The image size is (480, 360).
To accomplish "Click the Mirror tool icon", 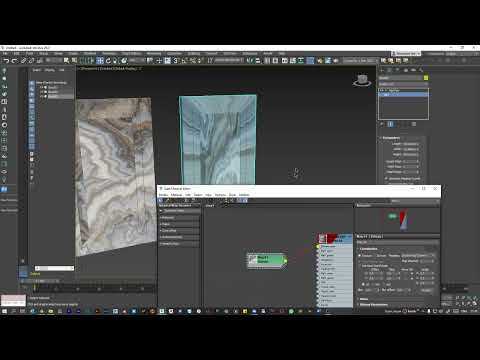I will (250, 61).
